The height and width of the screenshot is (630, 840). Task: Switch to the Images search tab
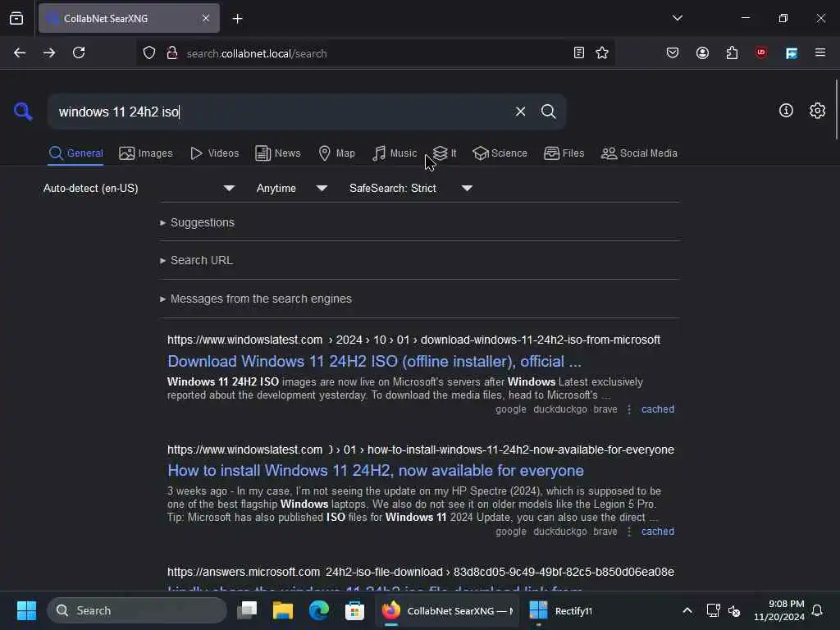pos(146,153)
